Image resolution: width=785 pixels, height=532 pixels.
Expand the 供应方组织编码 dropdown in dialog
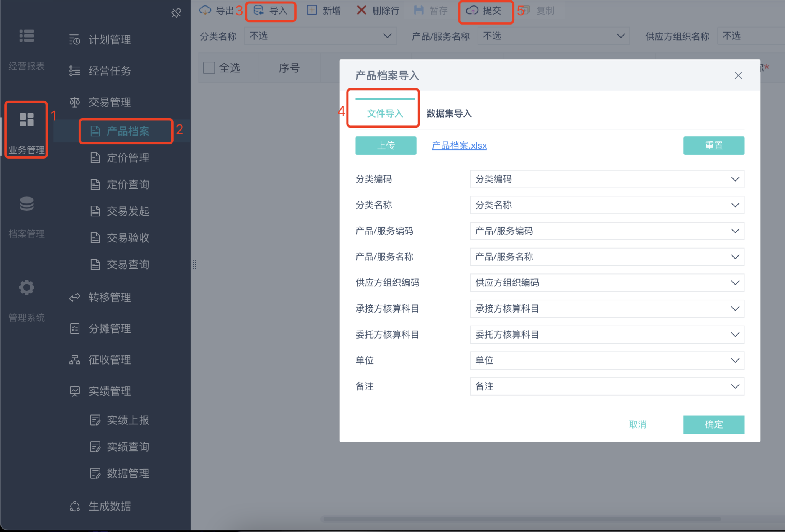point(606,283)
